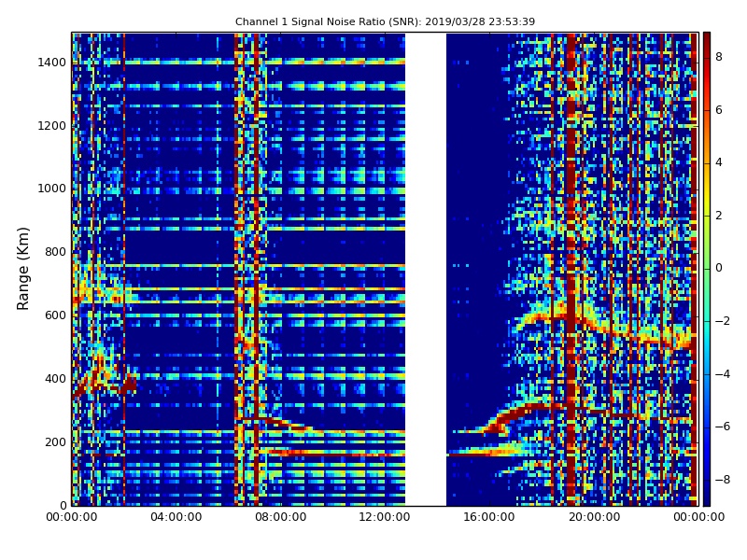The width and height of the screenshot is (747, 560).
Task: Click y-axis tick label 1000
Action: click(x=52, y=189)
